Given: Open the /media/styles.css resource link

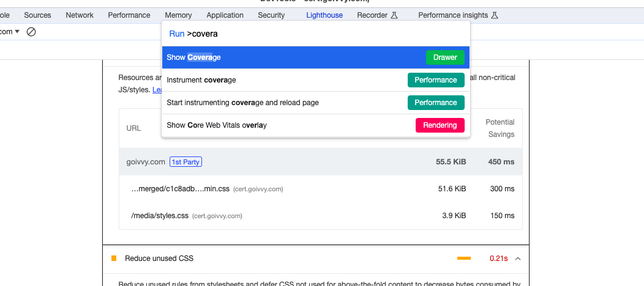Looking at the screenshot, I should click(x=160, y=216).
